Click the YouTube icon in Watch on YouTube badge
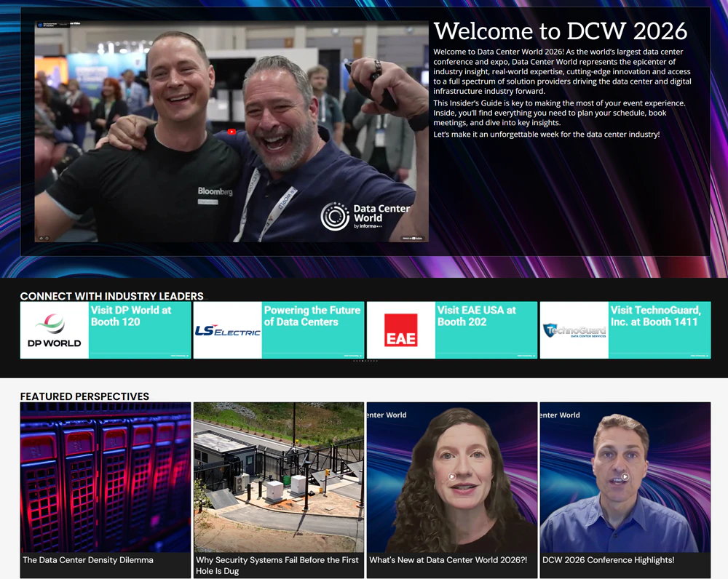 coord(414,238)
